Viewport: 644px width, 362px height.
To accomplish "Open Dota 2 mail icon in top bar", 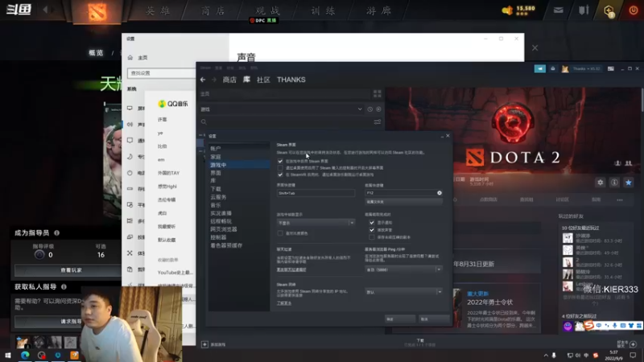I will click(558, 10).
